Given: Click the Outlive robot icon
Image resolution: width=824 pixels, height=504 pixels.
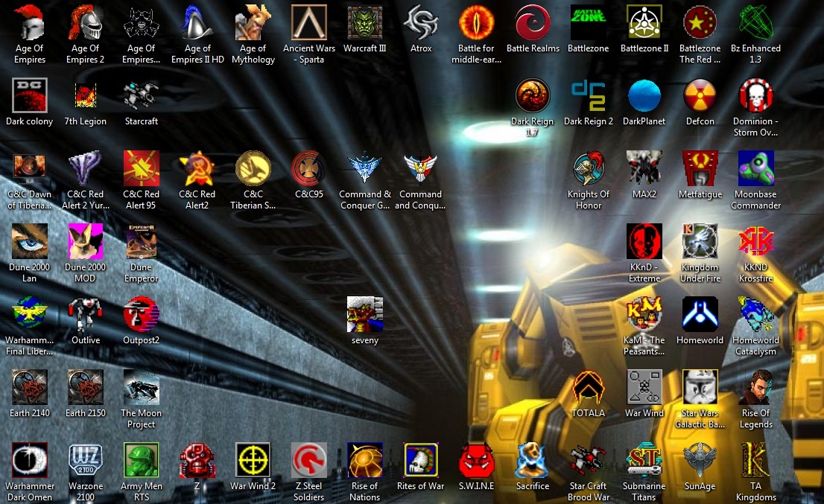Looking at the screenshot, I should pyautogui.click(x=85, y=314).
